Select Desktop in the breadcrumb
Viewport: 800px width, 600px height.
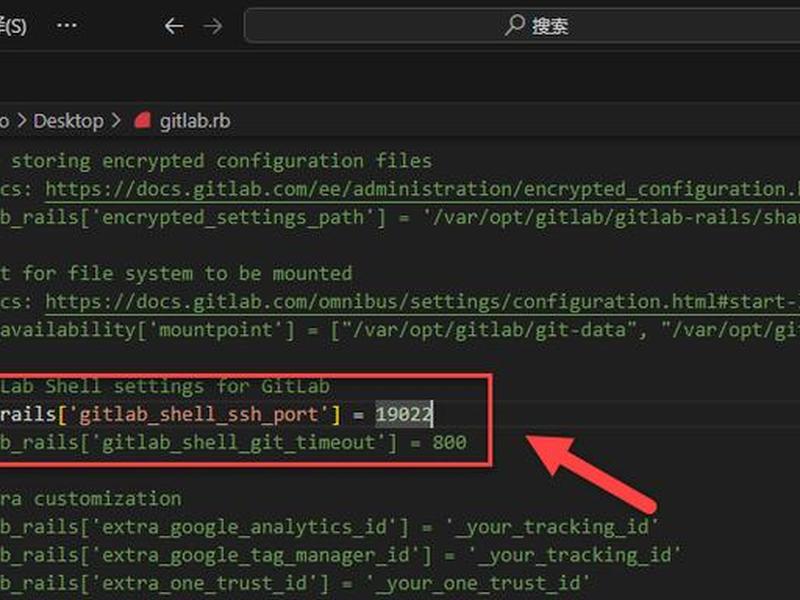coord(68,121)
